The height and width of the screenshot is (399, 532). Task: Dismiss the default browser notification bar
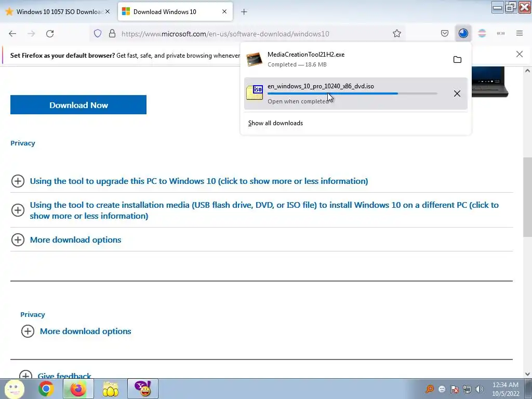pos(520,54)
